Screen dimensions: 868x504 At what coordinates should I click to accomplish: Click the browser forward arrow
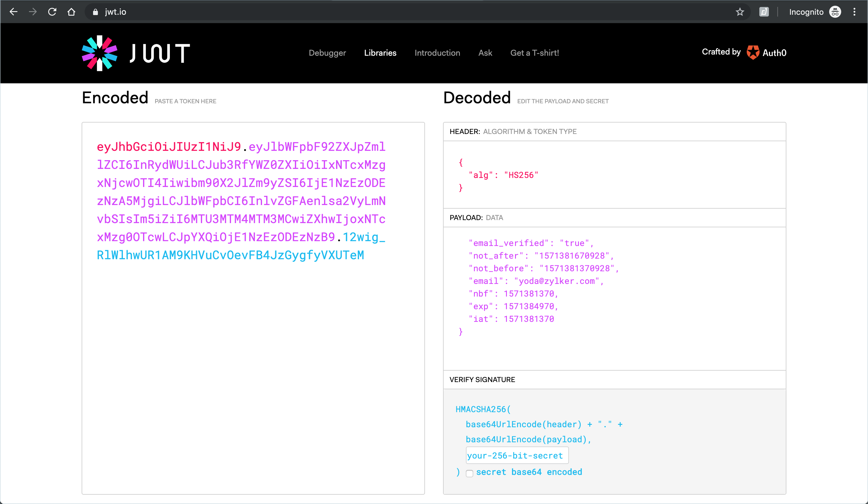(x=33, y=12)
